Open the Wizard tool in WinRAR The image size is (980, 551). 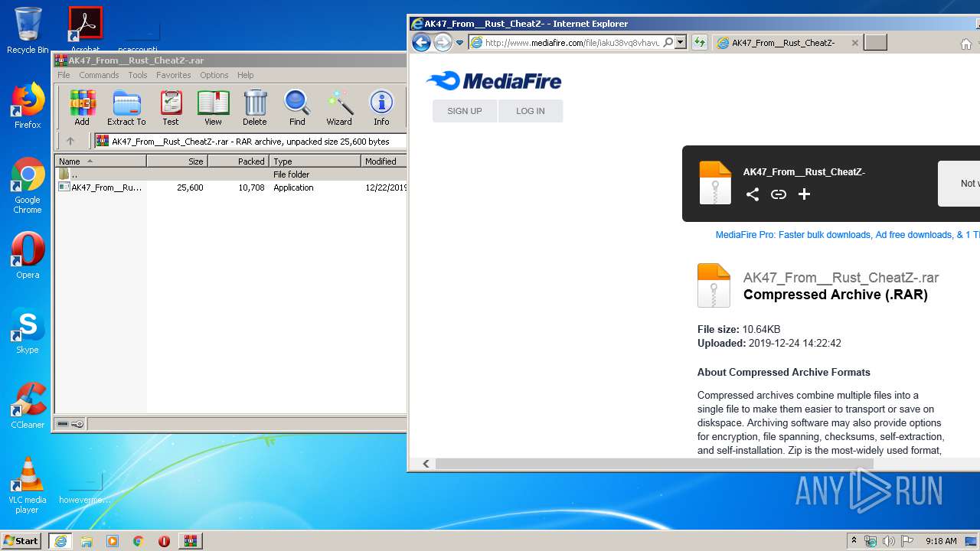pyautogui.click(x=339, y=107)
